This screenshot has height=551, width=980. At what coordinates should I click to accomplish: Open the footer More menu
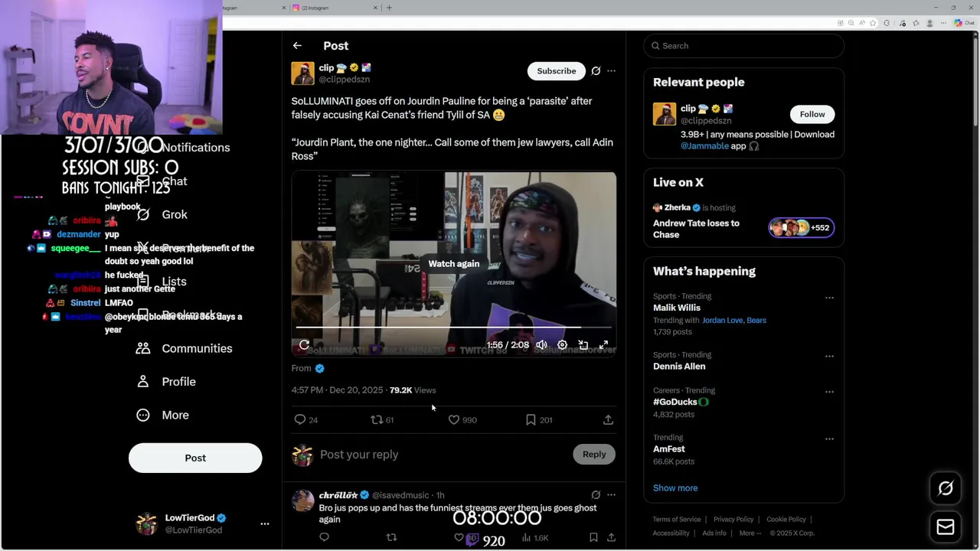tap(750, 533)
